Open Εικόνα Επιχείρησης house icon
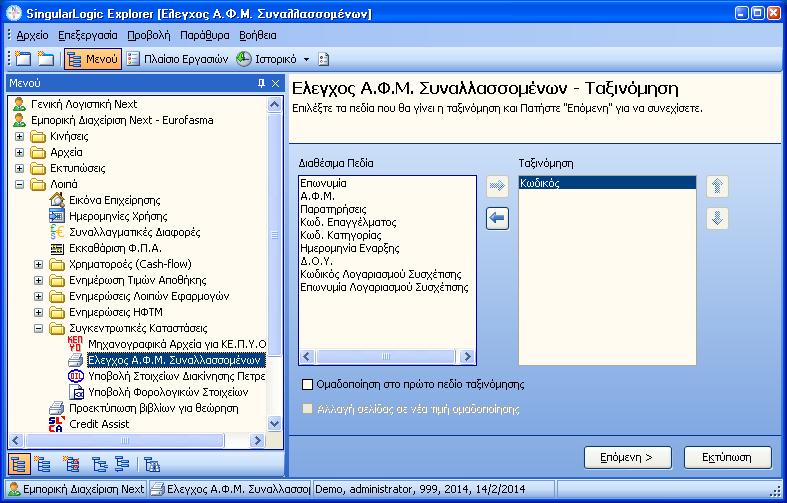This screenshot has width=787, height=503. [x=57, y=200]
